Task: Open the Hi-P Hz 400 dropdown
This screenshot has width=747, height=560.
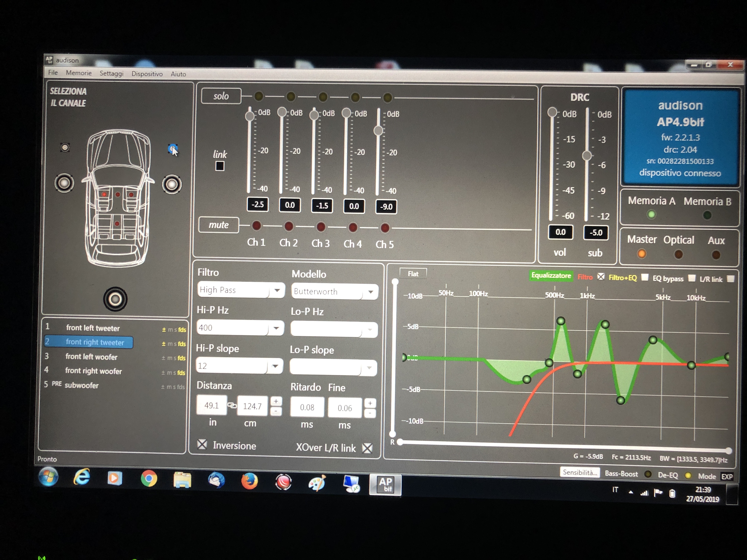Action: (x=240, y=328)
